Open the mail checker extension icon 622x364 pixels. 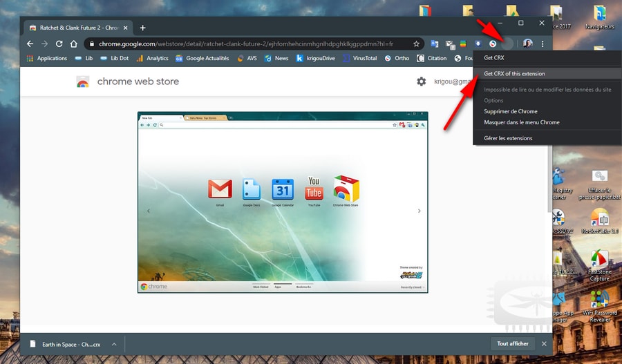pos(449,44)
